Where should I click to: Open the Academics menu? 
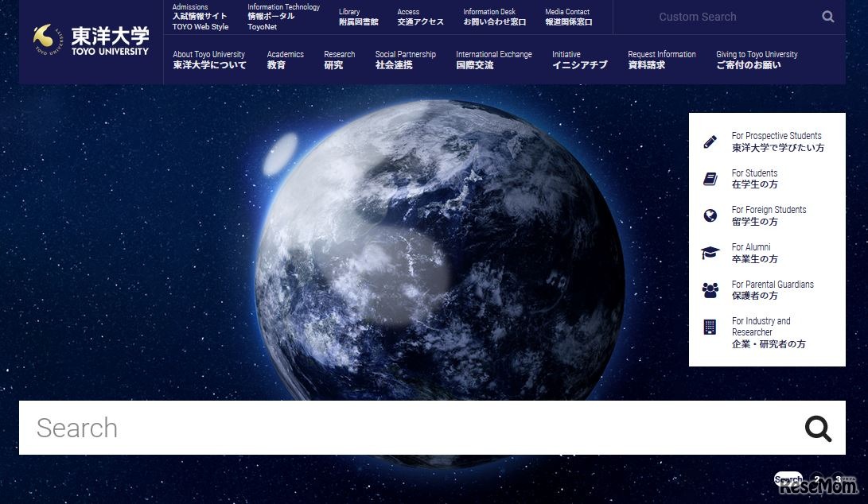[x=285, y=60]
